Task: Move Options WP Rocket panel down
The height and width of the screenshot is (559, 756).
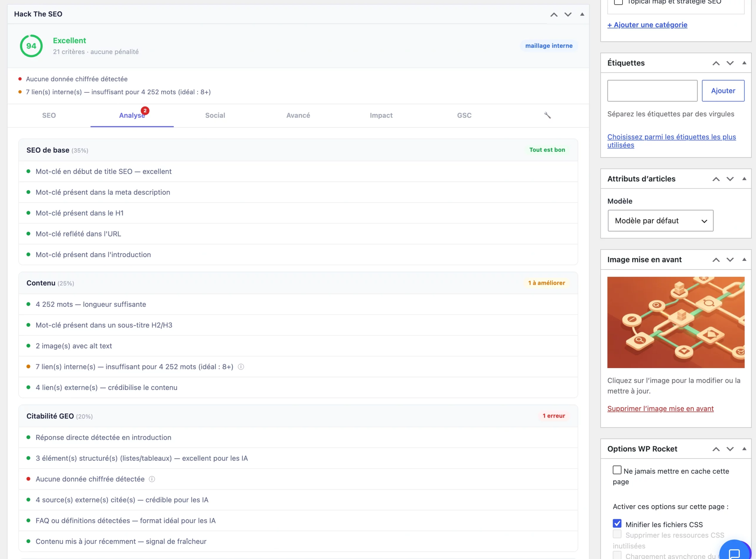Action: [730, 450]
